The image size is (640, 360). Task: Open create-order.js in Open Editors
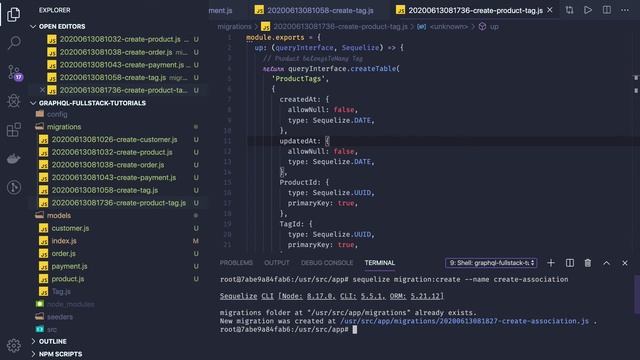coord(116,52)
